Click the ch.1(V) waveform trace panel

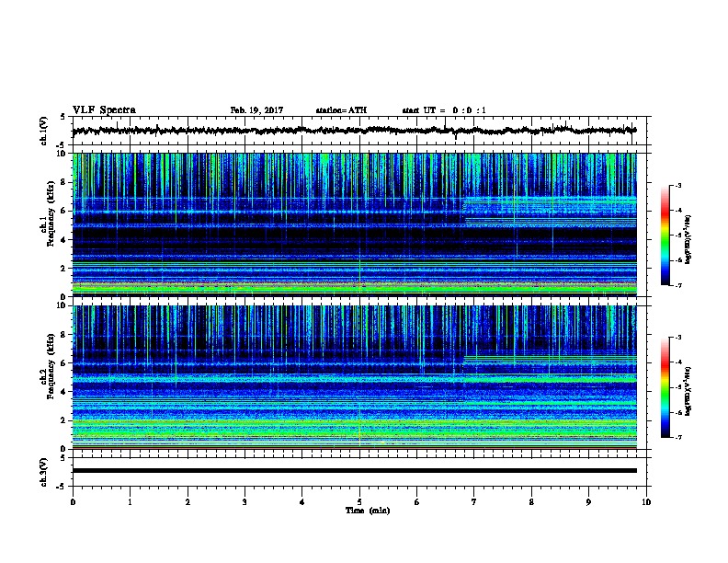[x=361, y=131]
